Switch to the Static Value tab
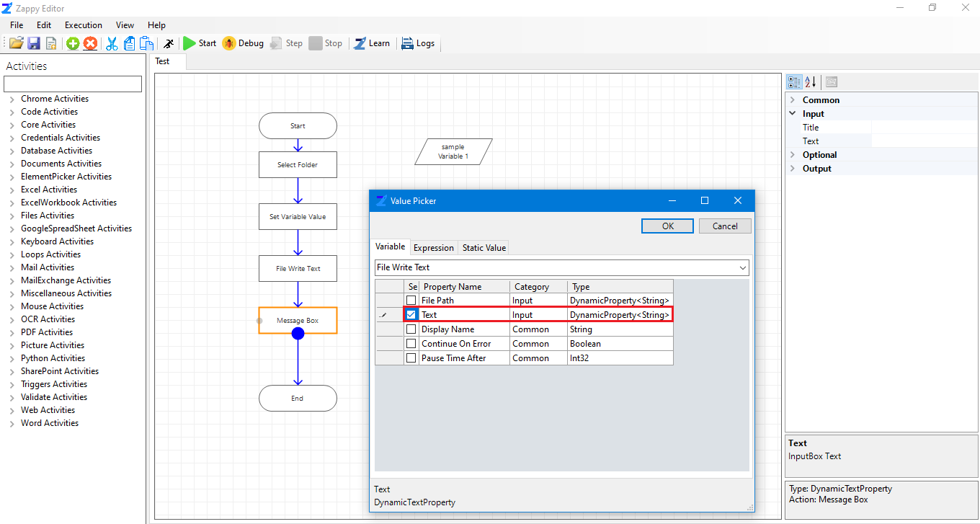 pyautogui.click(x=484, y=247)
